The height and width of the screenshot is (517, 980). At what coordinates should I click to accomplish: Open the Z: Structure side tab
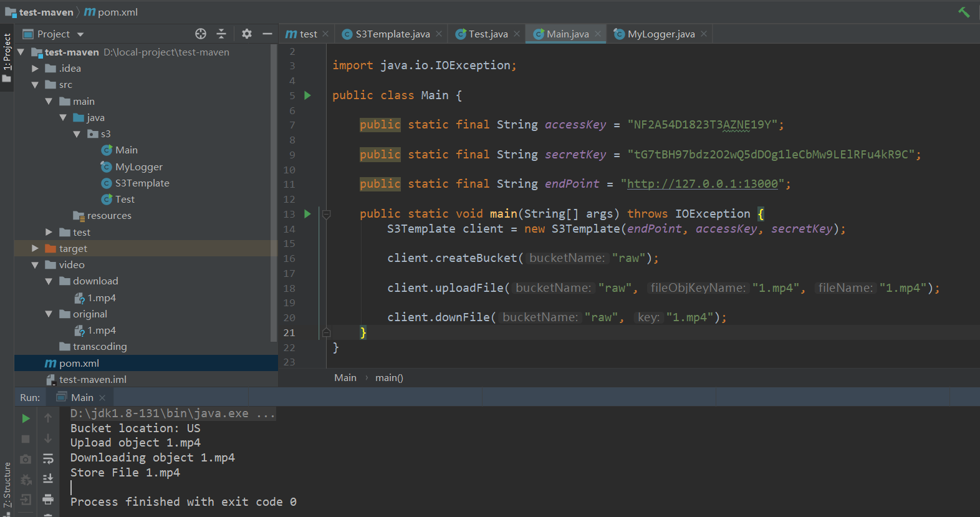(x=7, y=486)
